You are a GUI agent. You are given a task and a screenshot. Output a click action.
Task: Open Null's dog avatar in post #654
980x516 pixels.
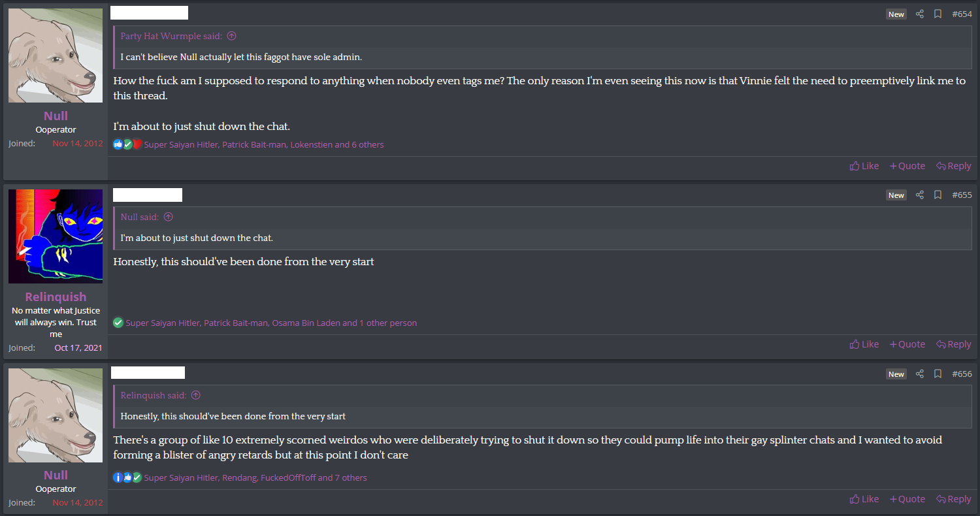[56, 56]
